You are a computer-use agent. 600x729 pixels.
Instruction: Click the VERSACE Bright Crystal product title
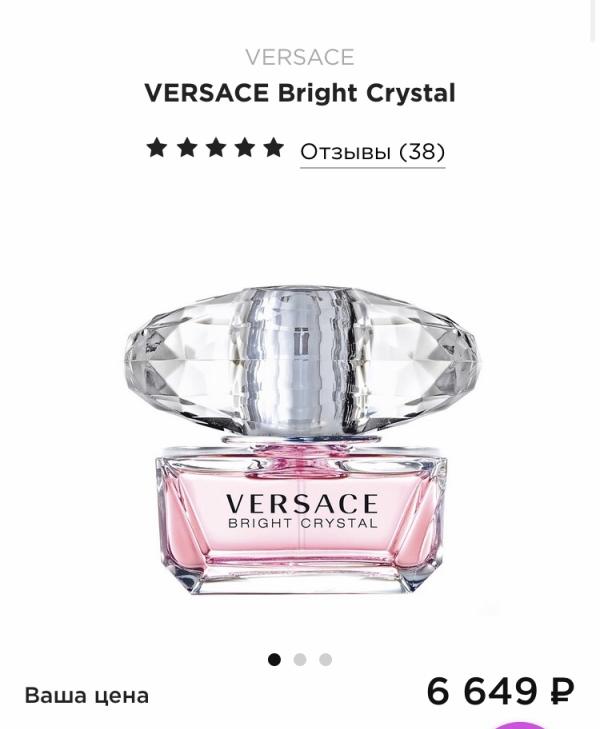tap(300, 93)
